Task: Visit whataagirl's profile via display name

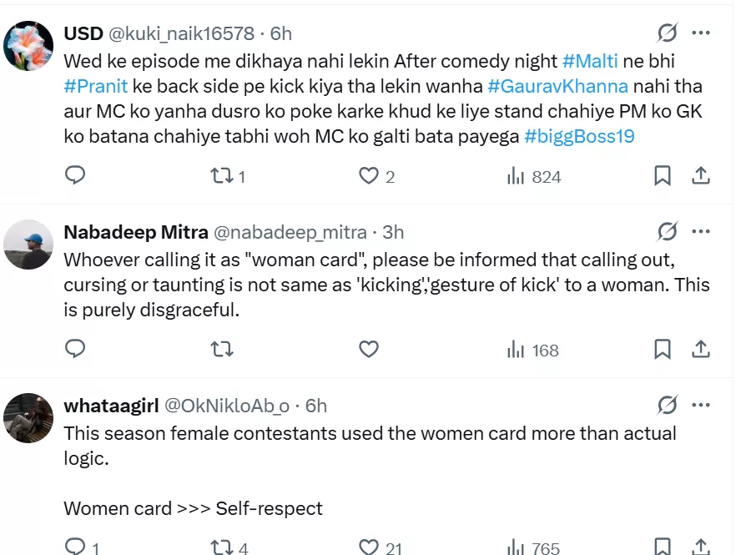Action: tap(111, 406)
